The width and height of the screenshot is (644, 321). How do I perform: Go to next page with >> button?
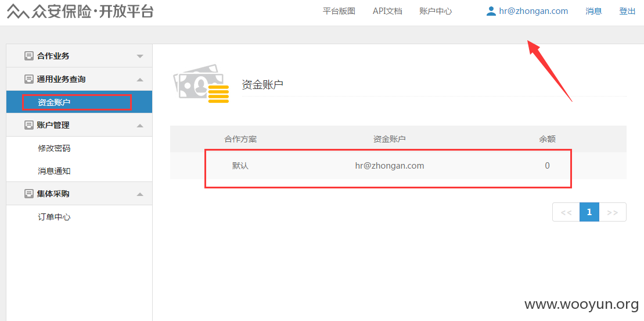point(613,212)
